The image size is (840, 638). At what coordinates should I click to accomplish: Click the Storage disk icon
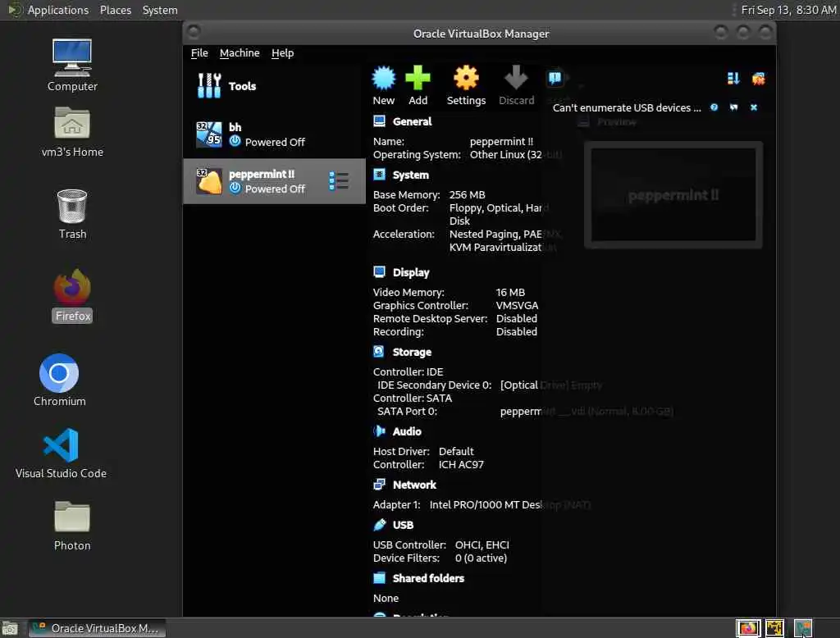(379, 352)
